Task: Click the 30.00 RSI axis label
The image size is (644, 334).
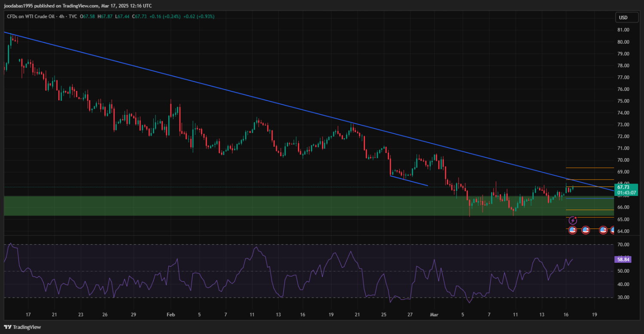Action: [623, 297]
